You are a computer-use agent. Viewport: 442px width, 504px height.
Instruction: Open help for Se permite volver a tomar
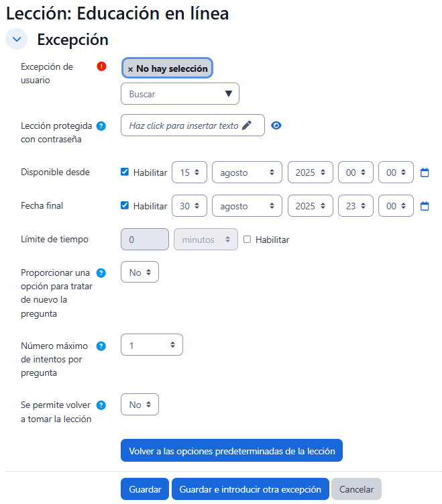(101, 405)
